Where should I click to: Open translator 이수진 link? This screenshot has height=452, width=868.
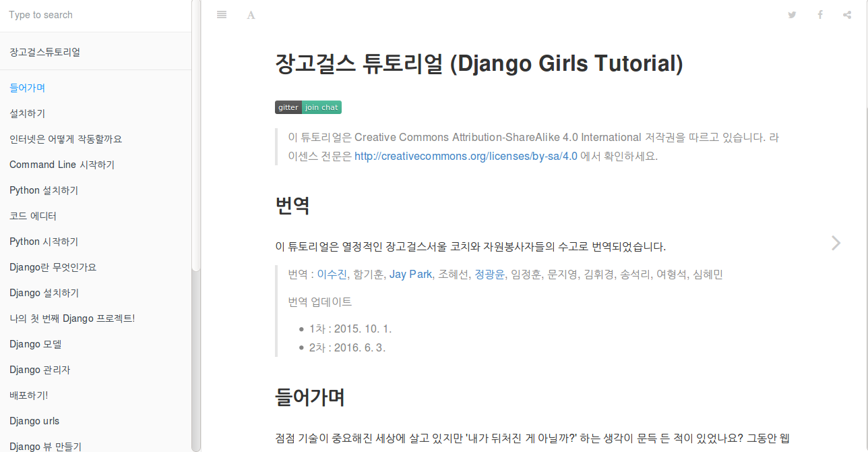(332, 275)
